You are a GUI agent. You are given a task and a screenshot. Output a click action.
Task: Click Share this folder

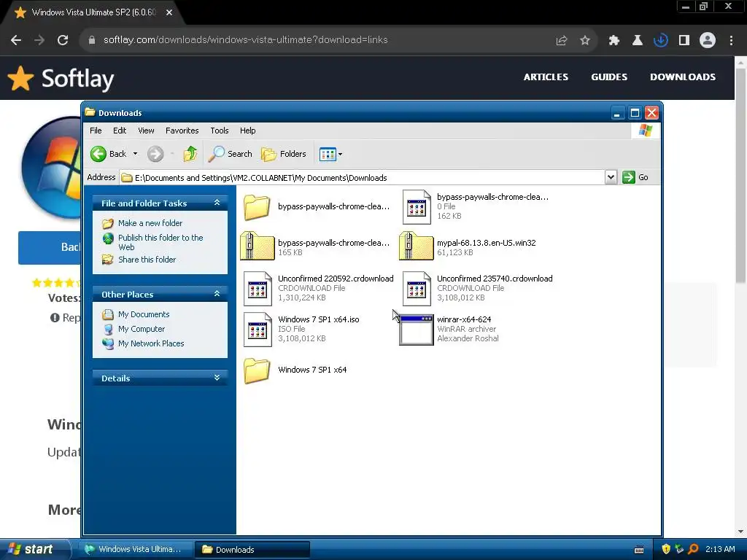(x=147, y=260)
